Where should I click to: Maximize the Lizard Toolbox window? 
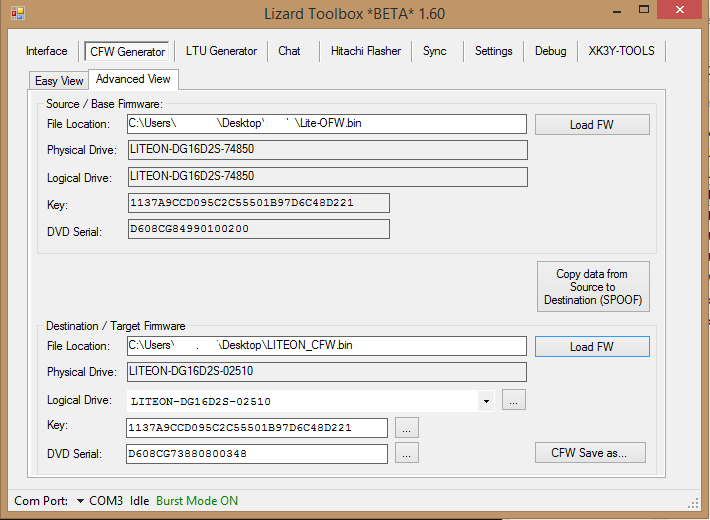[644, 10]
